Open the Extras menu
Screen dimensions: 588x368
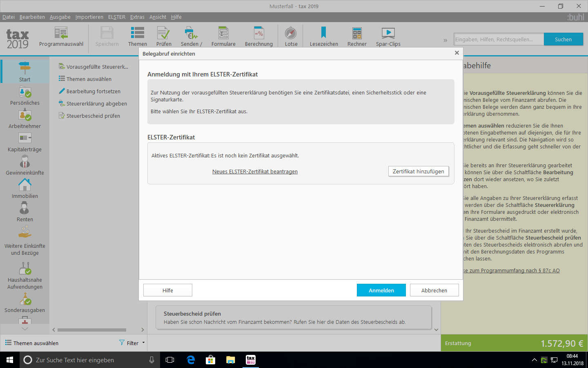coord(137,17)
